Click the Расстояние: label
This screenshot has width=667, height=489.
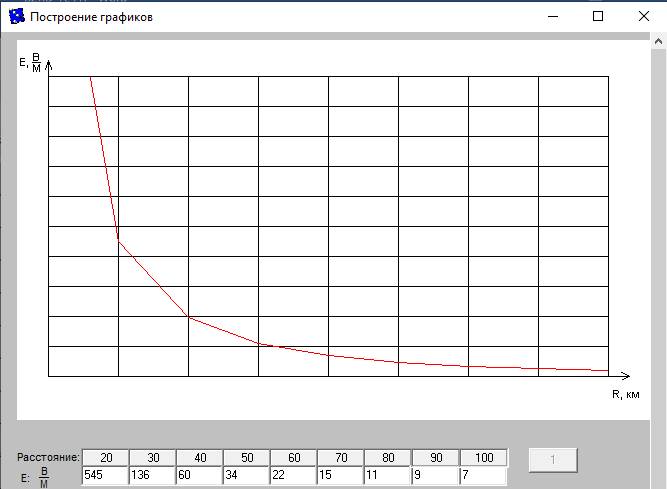coord(48,457)
